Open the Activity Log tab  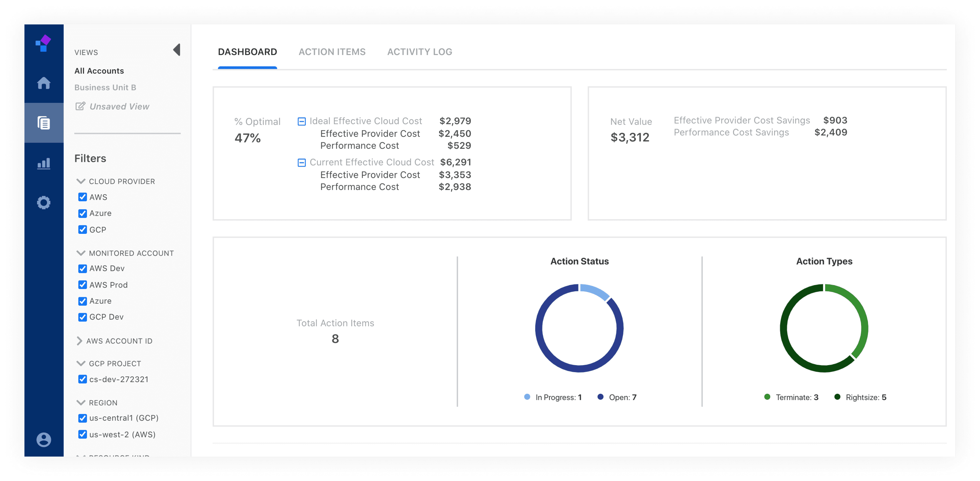coord(419,52)
